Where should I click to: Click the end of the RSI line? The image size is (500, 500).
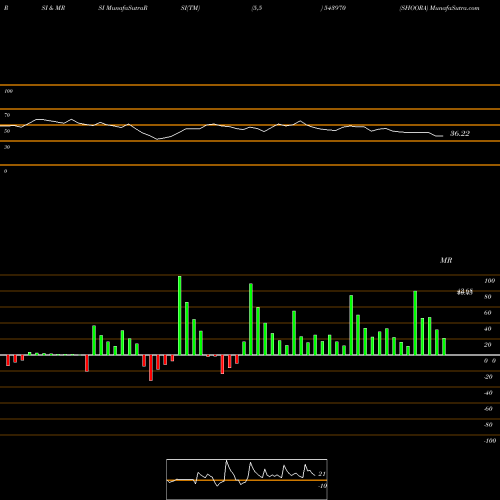click(x=442, y=136)
